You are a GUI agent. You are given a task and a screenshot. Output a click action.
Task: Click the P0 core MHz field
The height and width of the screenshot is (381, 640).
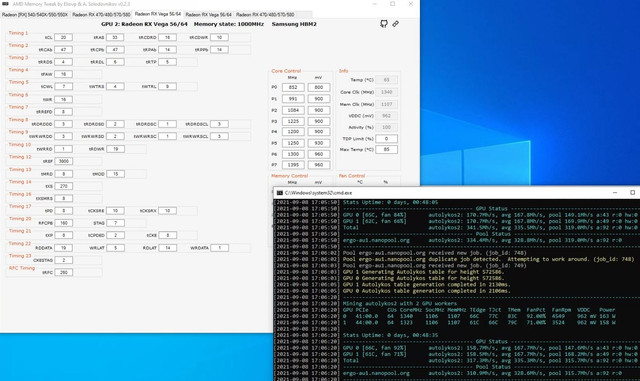pyautogui.click(x=293, y=87)
